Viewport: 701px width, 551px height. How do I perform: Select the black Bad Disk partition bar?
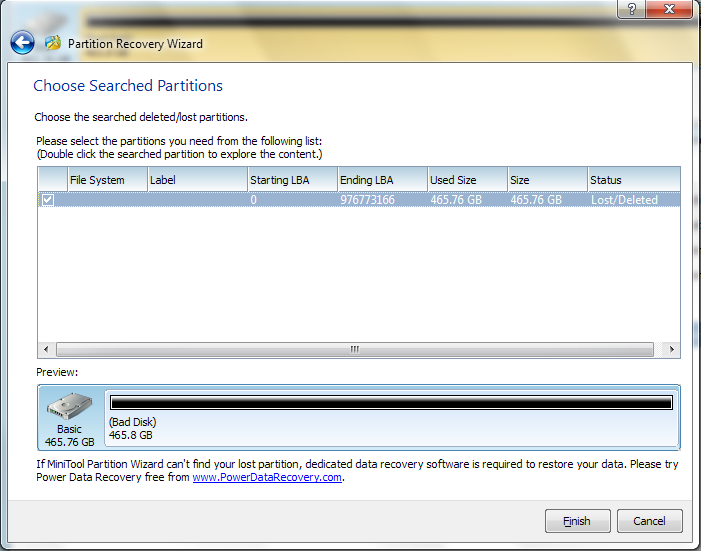[391, 403]
